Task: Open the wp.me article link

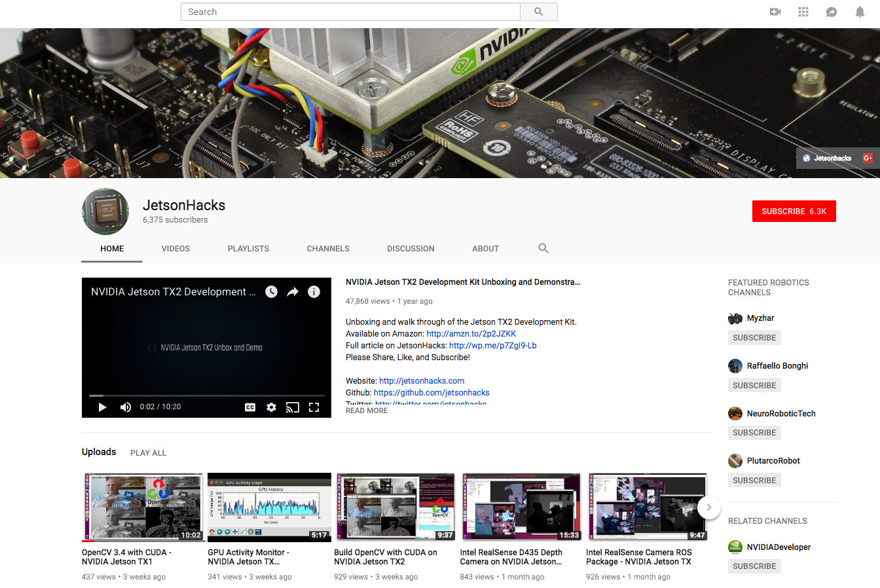Action: pos(493,346)
